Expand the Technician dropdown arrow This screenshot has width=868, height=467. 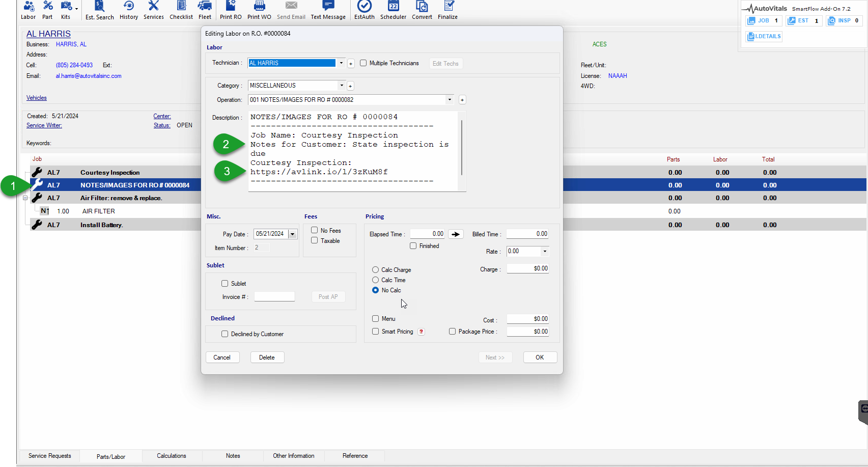(x=341, y=63)
